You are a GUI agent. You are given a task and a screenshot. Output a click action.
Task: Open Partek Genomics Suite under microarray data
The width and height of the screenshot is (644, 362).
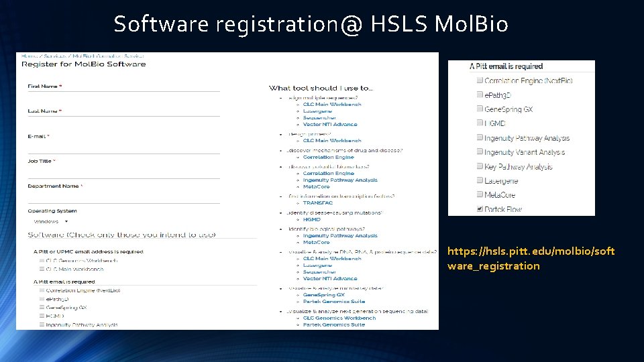(x=334, y=301)
